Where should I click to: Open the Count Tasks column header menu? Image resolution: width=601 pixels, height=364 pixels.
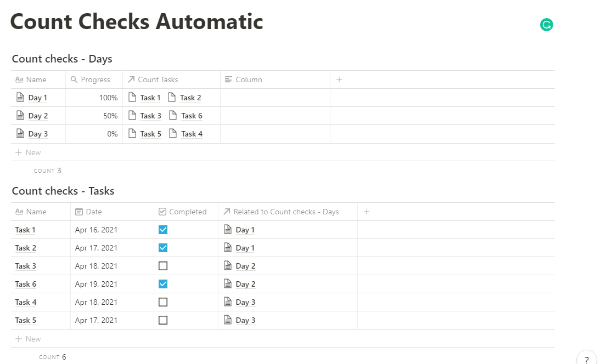pyautogui.click(x=158, y=79)
